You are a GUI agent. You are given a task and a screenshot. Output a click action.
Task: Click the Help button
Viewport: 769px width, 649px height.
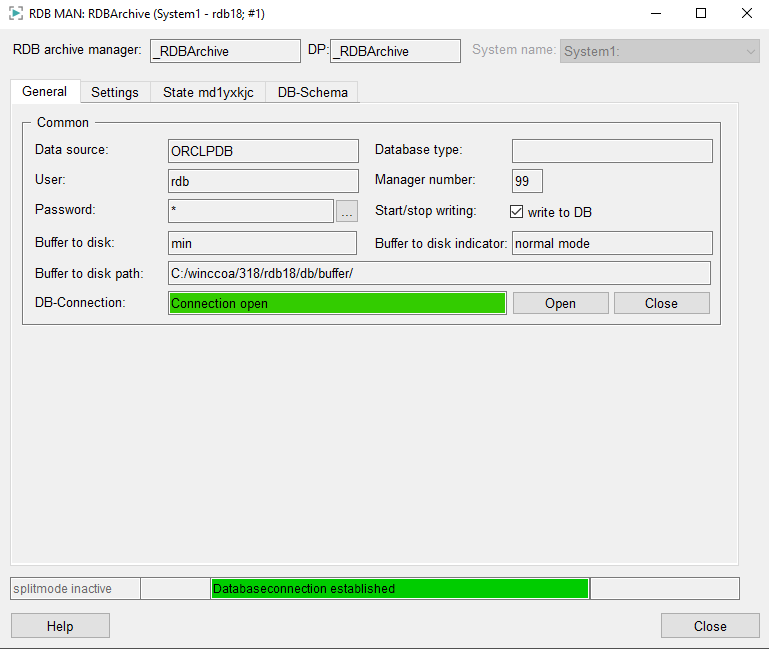pos(60,626)
